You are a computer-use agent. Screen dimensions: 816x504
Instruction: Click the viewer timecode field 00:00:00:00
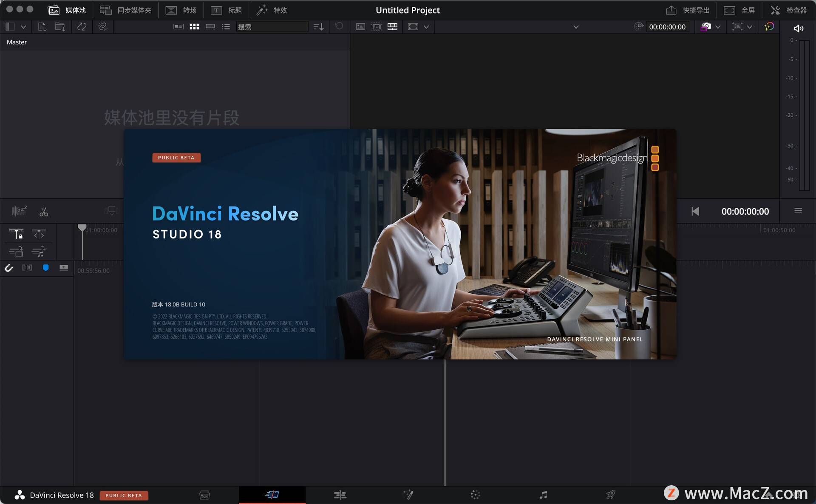point(667,27)
